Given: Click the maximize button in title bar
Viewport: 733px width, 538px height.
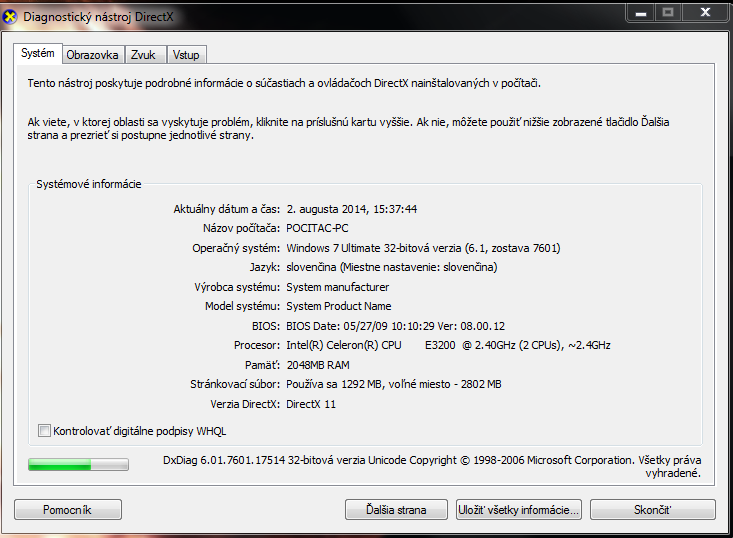Looking at the screenshot, I should point(667,12).
